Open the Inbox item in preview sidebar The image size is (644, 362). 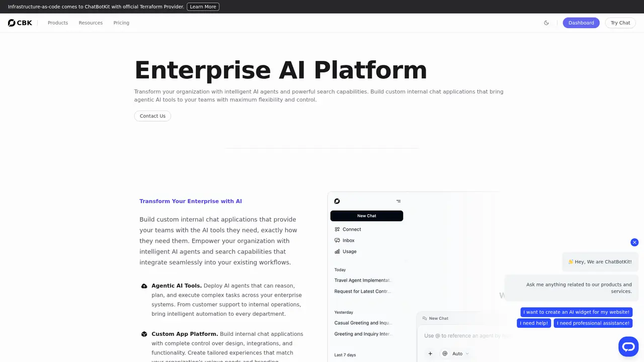point(345,240)
